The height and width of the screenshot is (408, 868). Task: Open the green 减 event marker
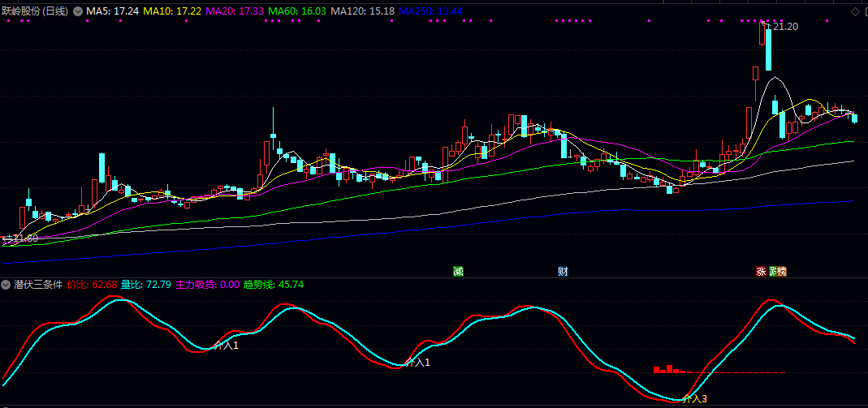[x=458, y=271]
